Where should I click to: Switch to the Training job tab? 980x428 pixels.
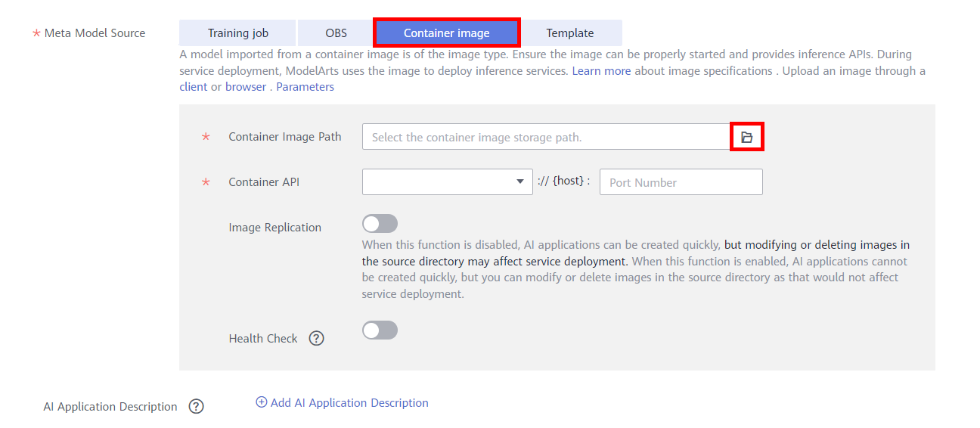pyautogui.click(x=237, y=33)
